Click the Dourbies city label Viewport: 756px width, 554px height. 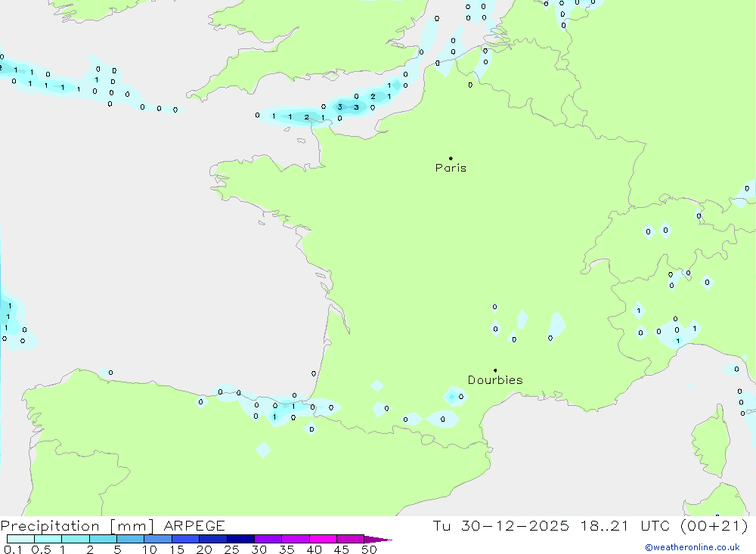tap(495, 380)
